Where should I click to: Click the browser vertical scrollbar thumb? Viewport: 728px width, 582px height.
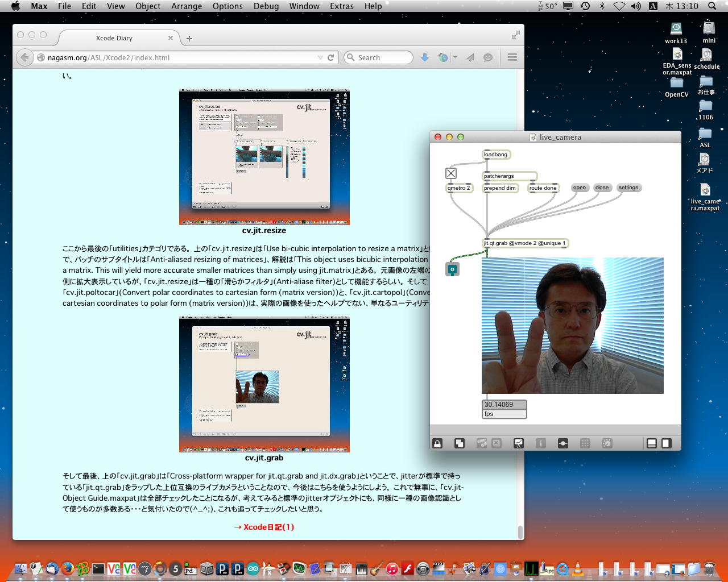(x=520, y=532)
